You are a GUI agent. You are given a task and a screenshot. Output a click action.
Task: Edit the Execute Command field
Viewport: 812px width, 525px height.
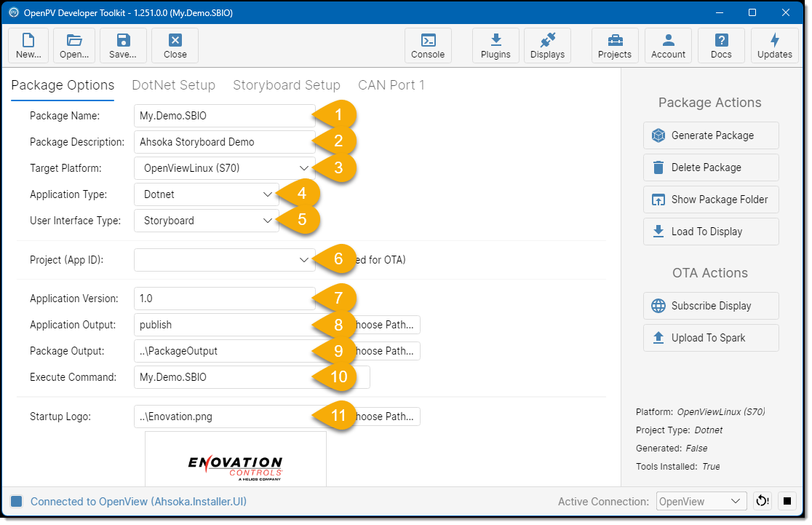coord(252,377)
